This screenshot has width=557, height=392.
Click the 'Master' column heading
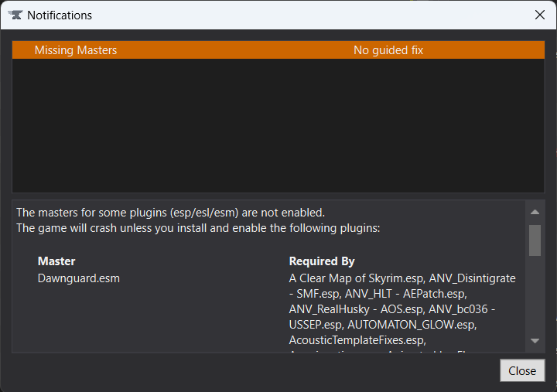click(56, 261)
